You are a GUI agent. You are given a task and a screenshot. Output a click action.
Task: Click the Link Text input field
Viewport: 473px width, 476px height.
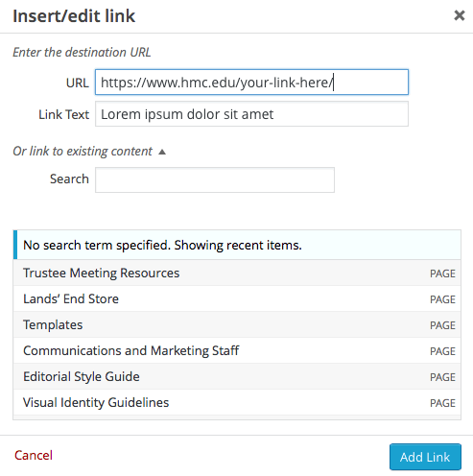click(x=251, y=114)
